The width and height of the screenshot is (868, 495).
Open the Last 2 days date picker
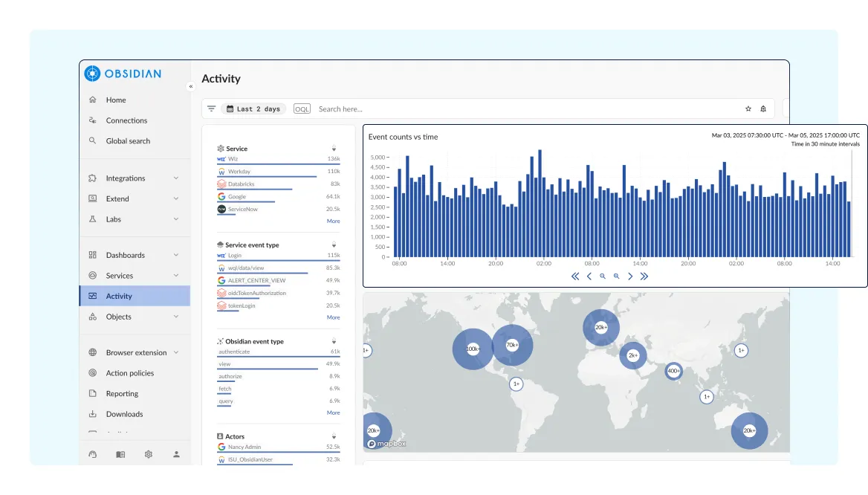[253, 109]
